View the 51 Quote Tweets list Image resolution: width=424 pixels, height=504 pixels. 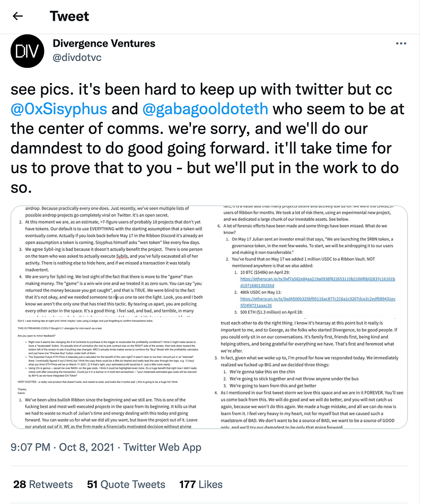click(x=126, y=484)
